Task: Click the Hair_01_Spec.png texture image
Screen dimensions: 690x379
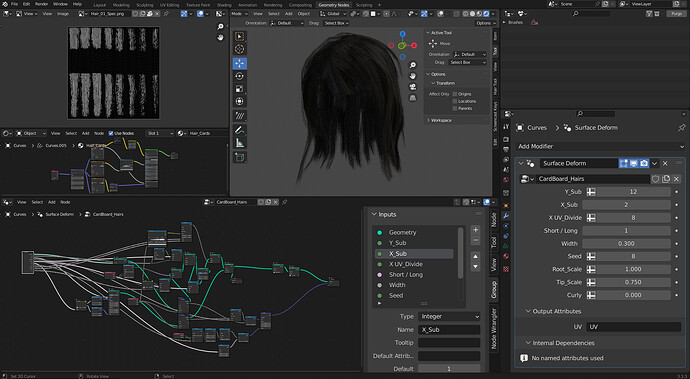Action: (114, 73)
